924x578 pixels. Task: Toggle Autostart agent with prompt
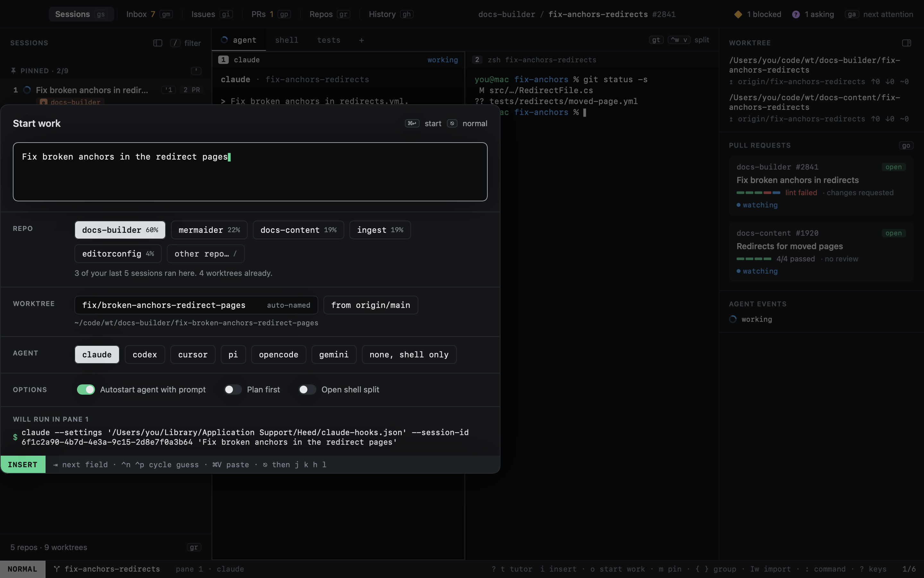[x=86, y=390]
